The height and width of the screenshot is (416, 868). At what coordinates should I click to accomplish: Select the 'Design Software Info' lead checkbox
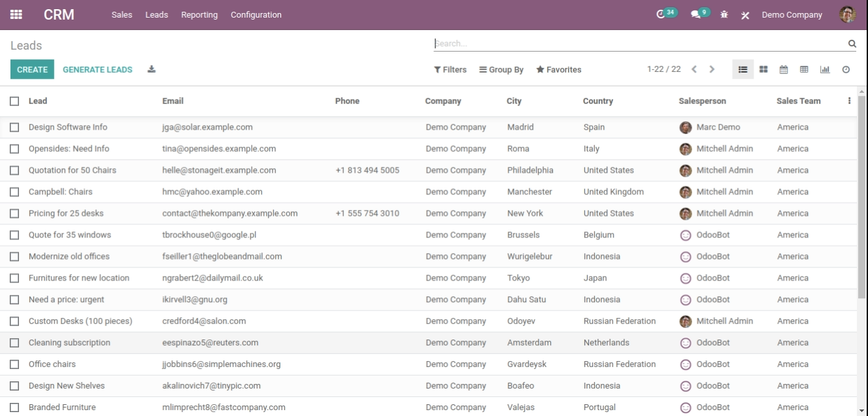point(14,127)
